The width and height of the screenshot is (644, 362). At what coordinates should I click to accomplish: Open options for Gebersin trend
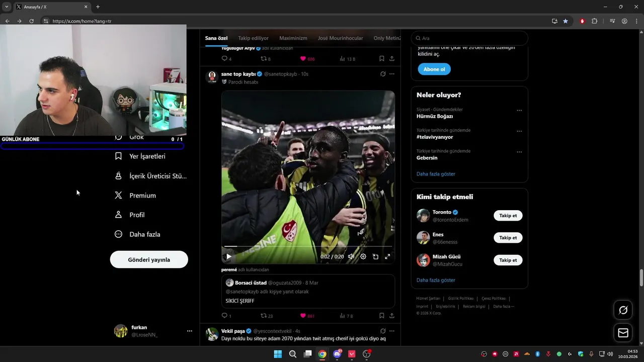(x=519, y=152)
